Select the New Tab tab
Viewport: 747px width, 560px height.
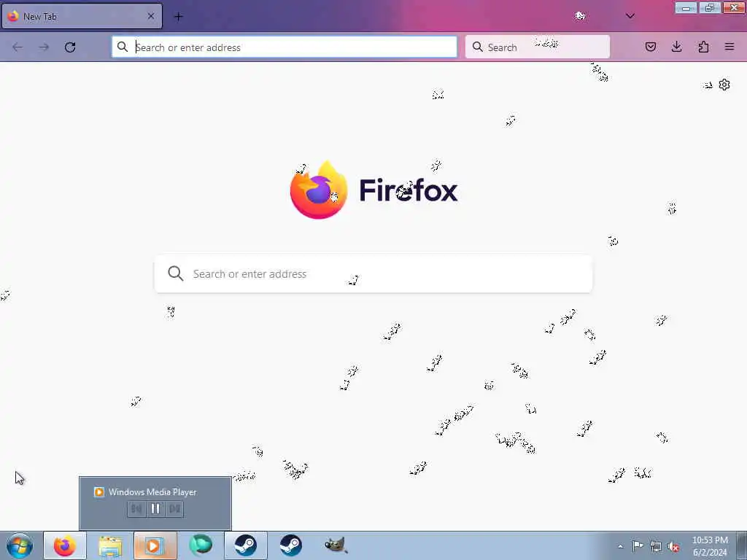point(82,16)
